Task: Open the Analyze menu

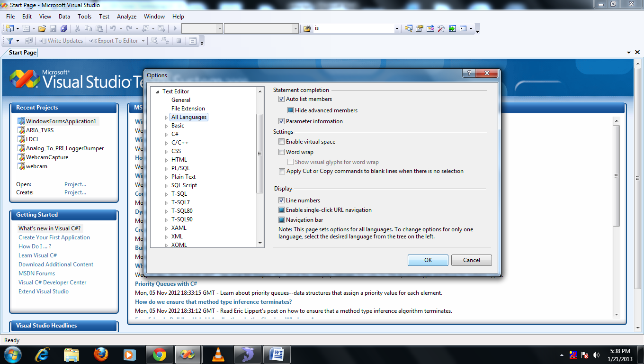Action: click(x=126, y=16)
